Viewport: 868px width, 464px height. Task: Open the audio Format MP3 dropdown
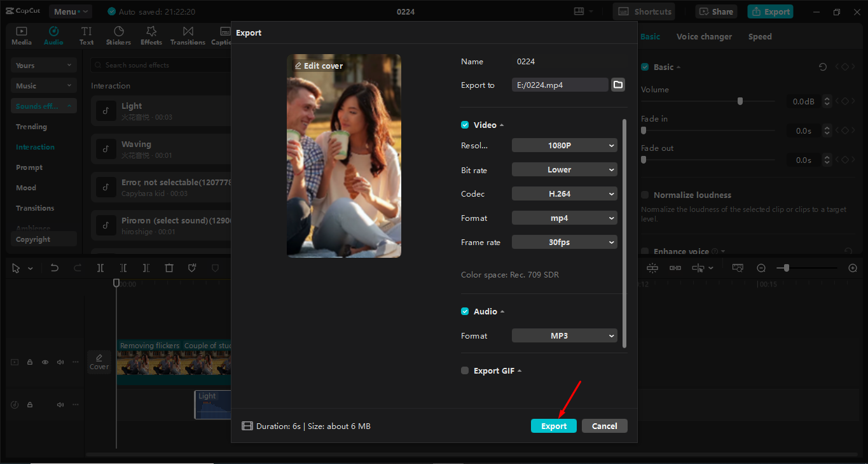[565, 335]
